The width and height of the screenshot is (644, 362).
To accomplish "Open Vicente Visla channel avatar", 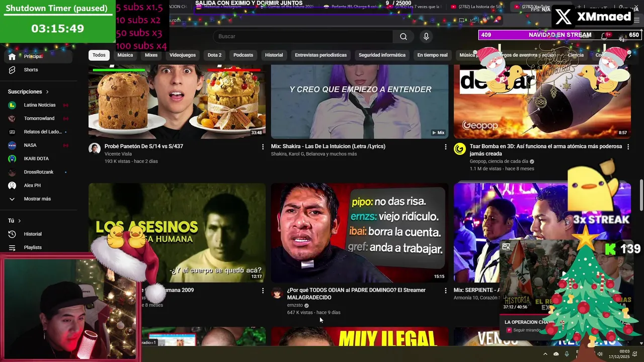I will click(x=95, y=148).
